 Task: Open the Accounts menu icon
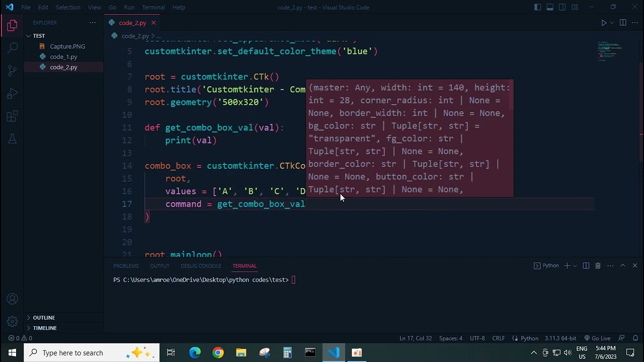coord(13,299)
